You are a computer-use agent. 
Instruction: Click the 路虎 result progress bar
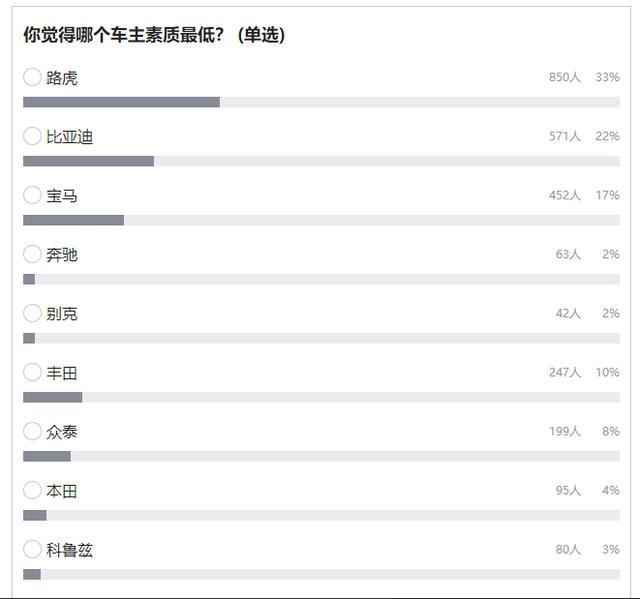pos(321,102)
